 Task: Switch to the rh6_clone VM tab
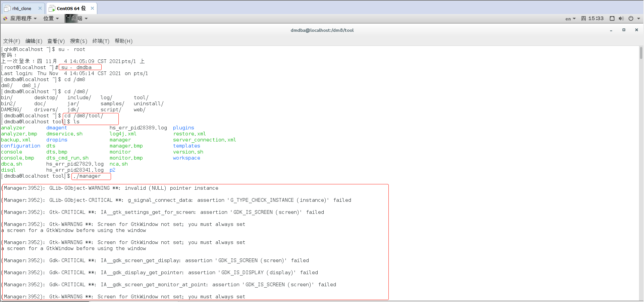pyautogui.click(x=22, y=8)
